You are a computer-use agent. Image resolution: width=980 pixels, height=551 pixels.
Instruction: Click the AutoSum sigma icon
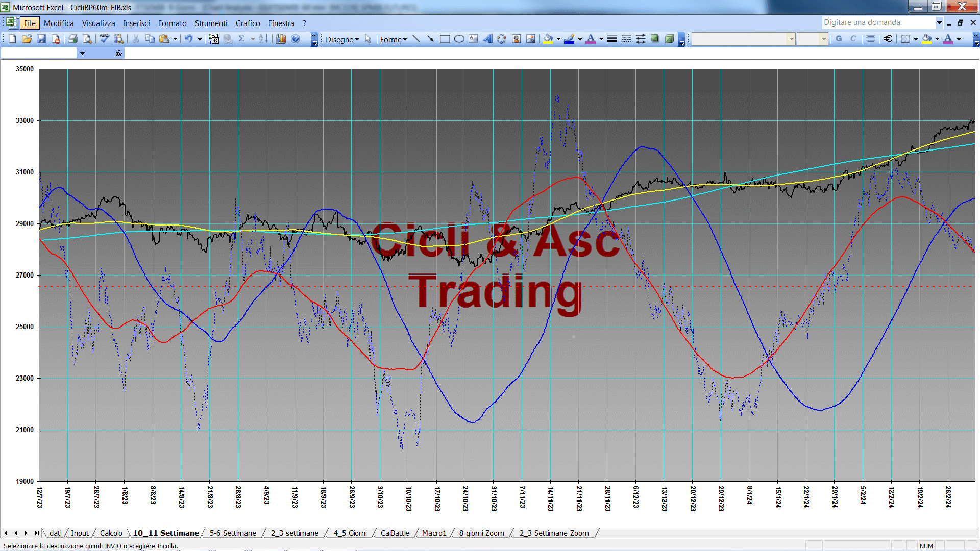(x=242, y=39)
